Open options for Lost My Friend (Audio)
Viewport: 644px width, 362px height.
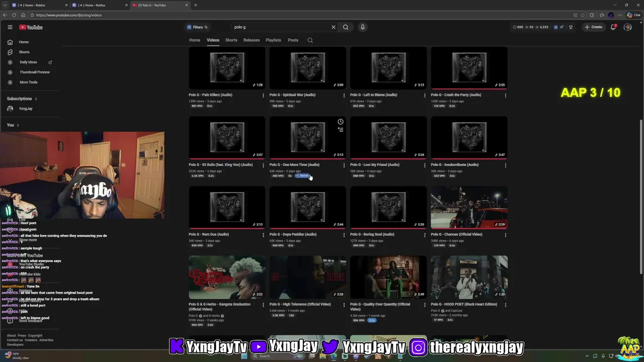click(425, 165)
